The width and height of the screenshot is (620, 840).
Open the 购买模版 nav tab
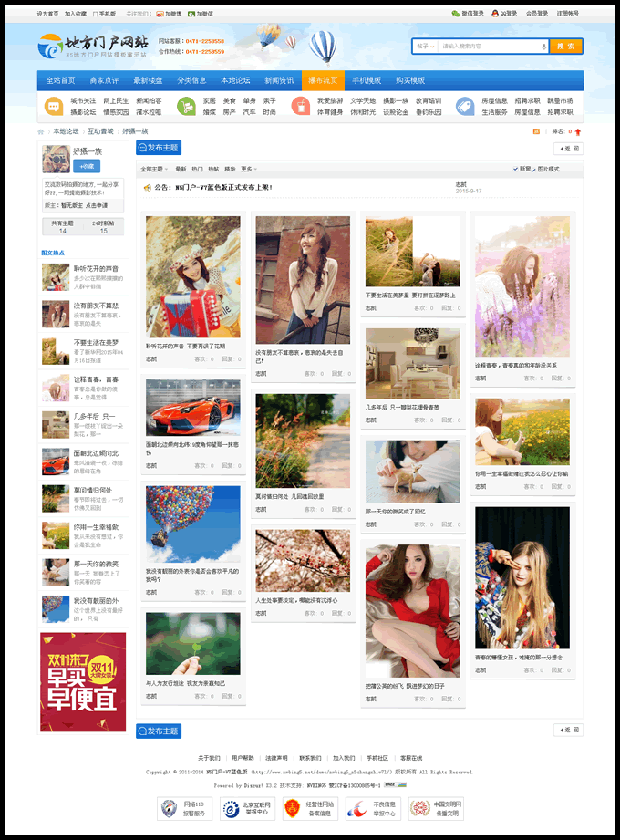point(410,80)
